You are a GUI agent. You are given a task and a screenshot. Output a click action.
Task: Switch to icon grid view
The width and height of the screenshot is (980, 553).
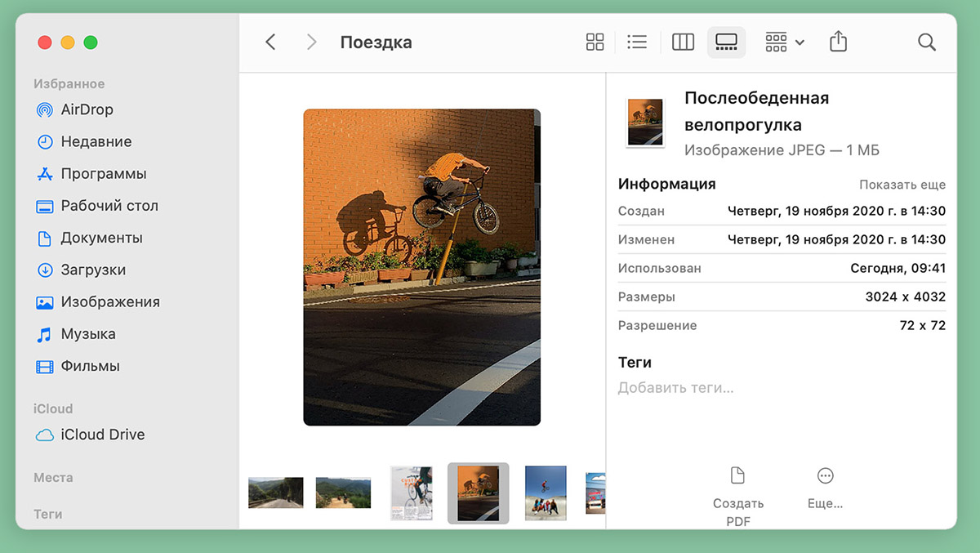(595, 42)
